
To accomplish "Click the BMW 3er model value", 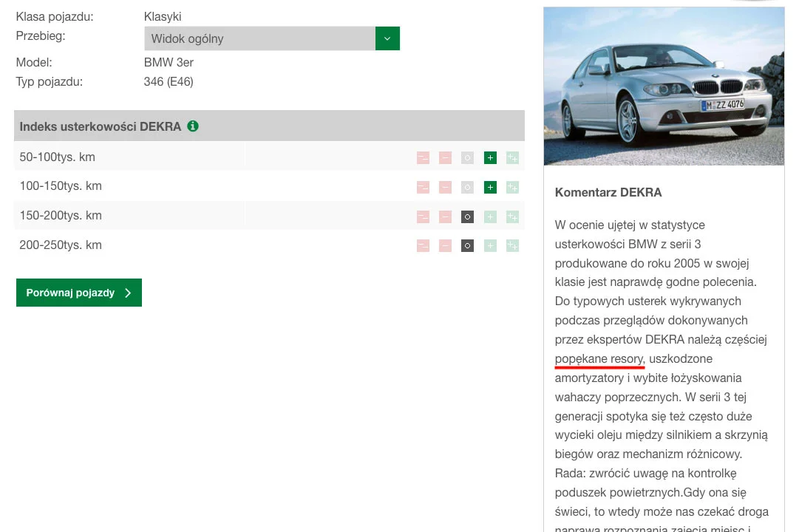I will [x=169, y=62].
